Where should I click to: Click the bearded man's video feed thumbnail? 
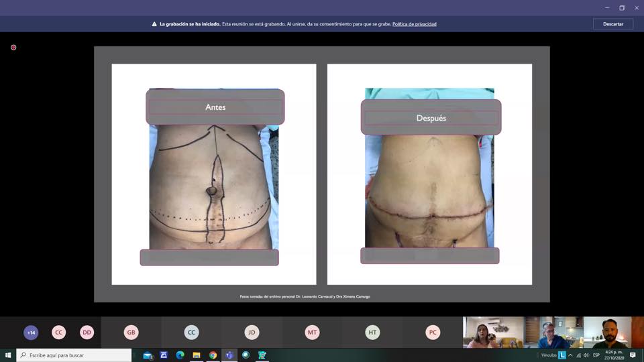614,332
